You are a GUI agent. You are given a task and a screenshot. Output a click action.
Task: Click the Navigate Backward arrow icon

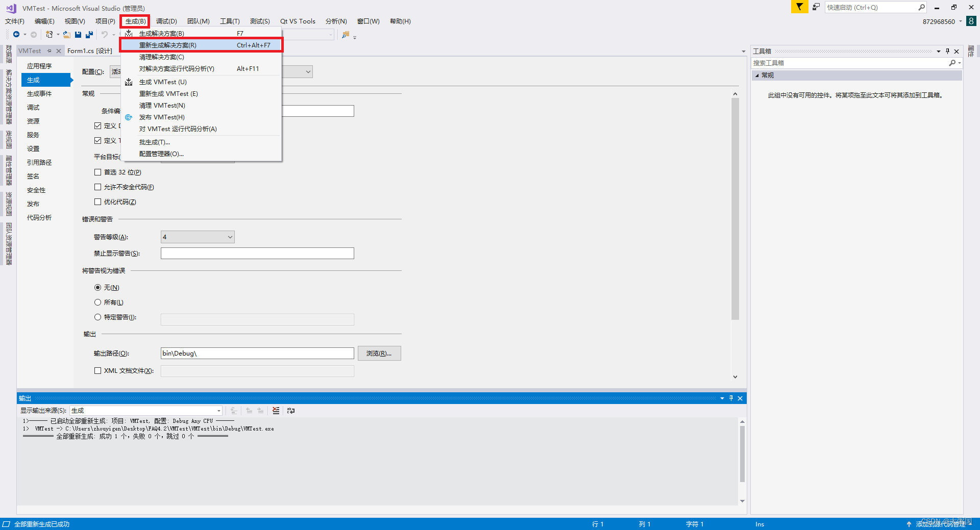(x=16, y=34)
